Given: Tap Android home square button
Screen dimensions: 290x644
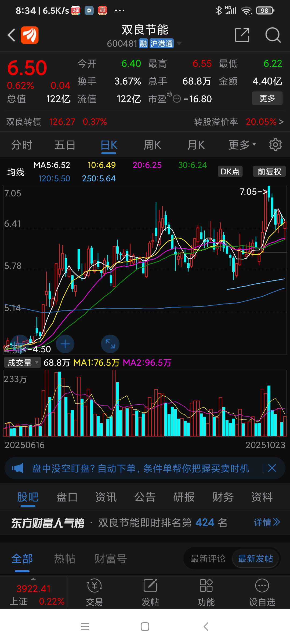Looking at the screenshot, I should (145, 627).
